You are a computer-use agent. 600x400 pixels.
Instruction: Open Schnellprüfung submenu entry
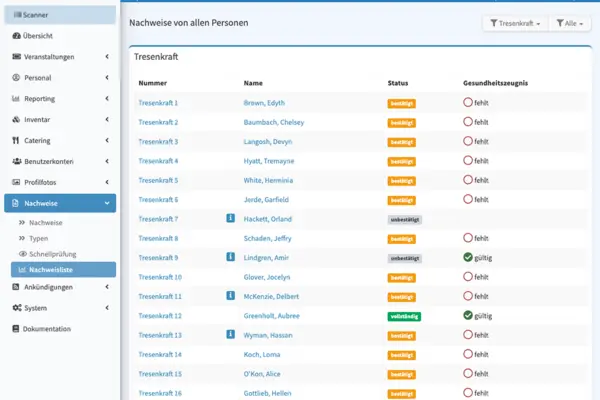[53, 254]
